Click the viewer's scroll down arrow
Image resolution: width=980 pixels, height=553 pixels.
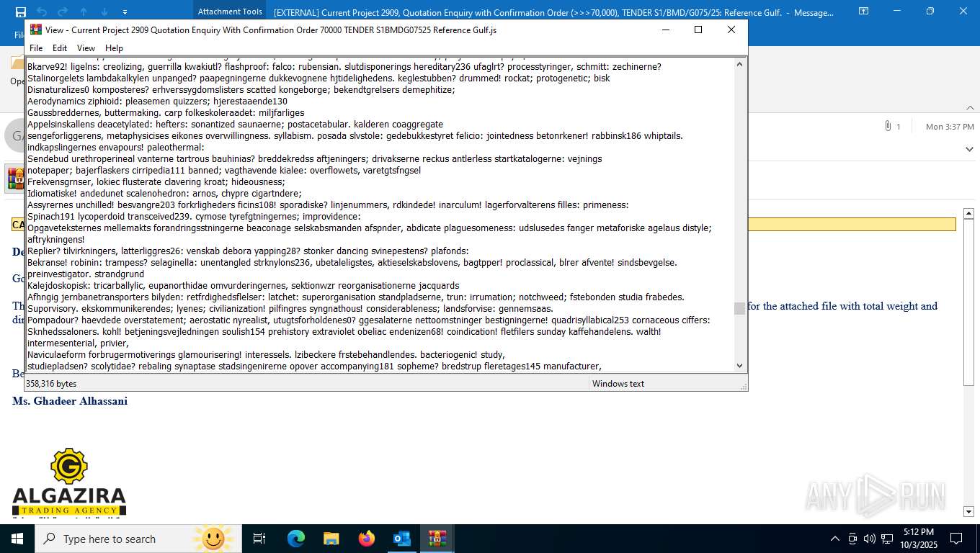tap(739, 366)
